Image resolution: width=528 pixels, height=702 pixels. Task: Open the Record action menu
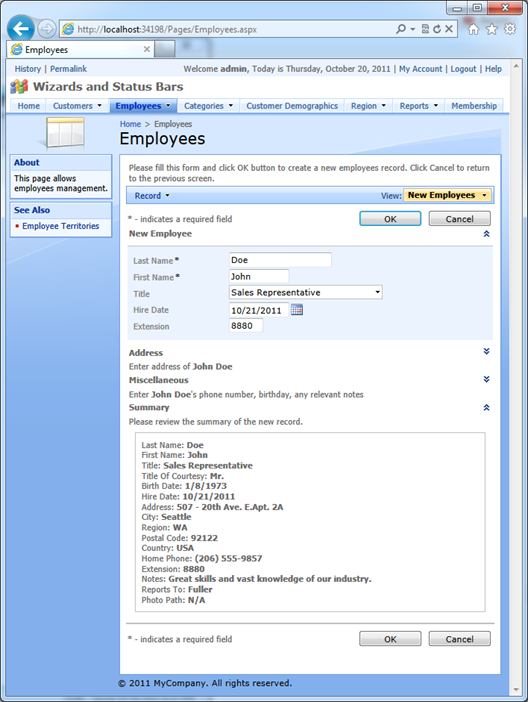tap(152, 196)
